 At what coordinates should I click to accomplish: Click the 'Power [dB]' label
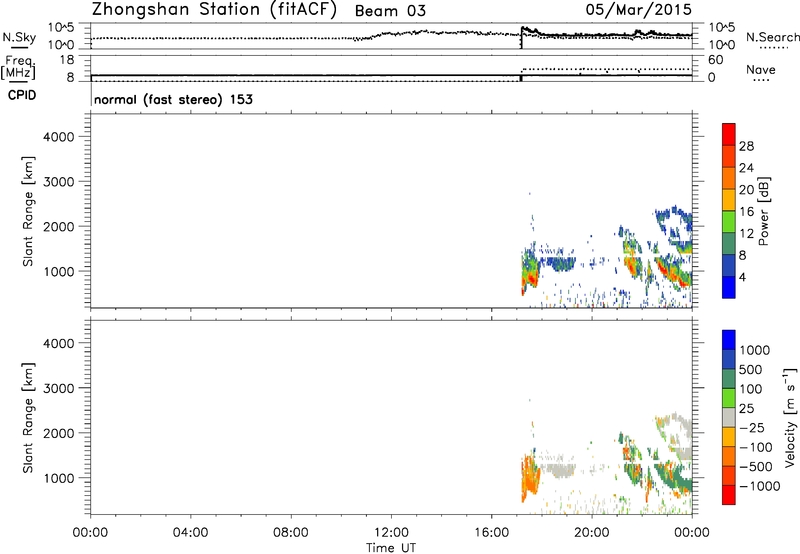[x=764, y=211]
